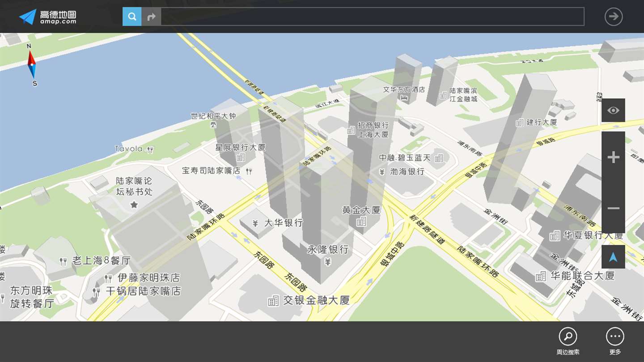
Task: Click the ¥ icon next to 大华银行
Action: click(x=255, y=223)
